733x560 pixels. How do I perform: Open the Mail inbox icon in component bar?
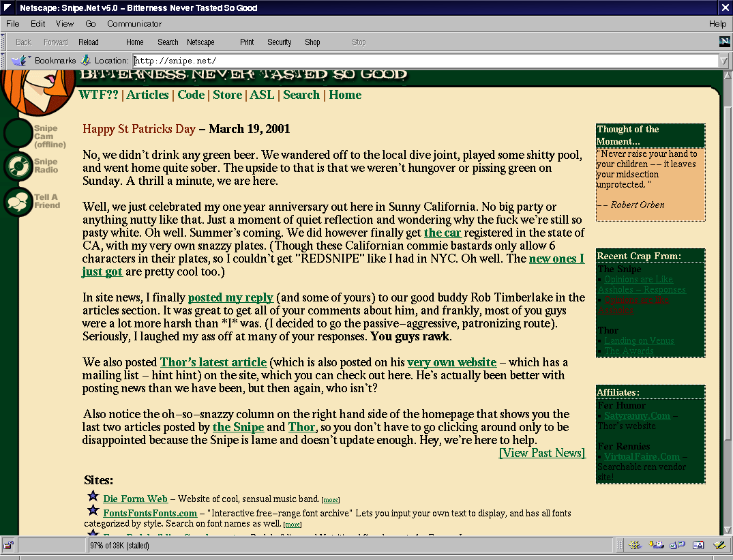[x=656, y=545]
